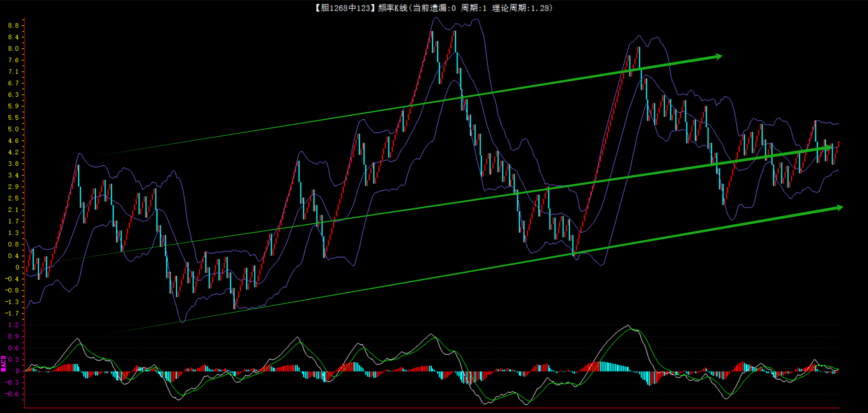This screenshot has height=413, width=868.
Task: Click the 理论周期:1.28 text in title
Action: tap(522, 8)
